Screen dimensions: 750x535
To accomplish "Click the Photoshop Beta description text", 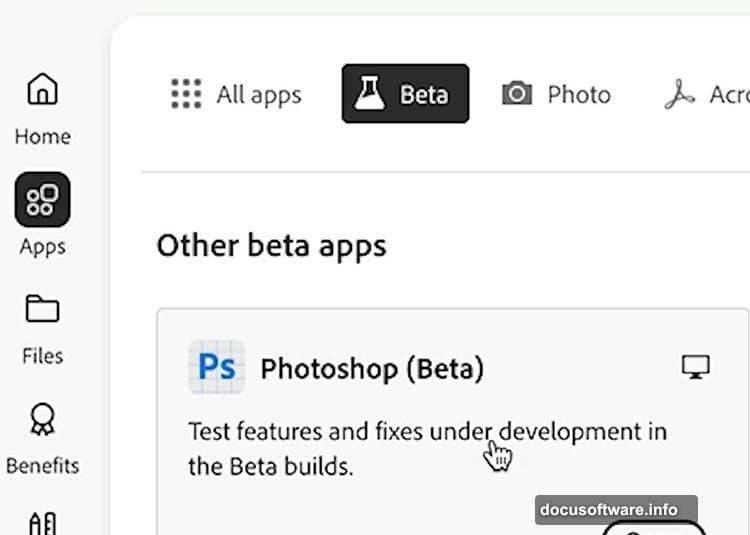I will pyautogui.click(x=427, y=449).
